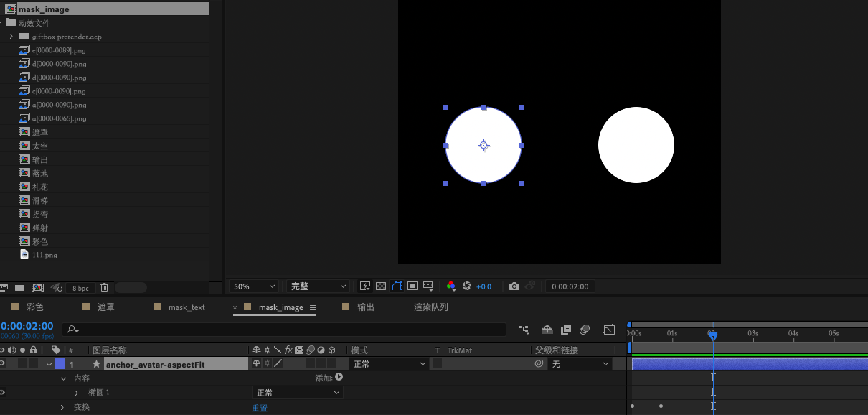Click the show channel RGB icon
This screenshot has width=868, height=415.
coord(450,286)
